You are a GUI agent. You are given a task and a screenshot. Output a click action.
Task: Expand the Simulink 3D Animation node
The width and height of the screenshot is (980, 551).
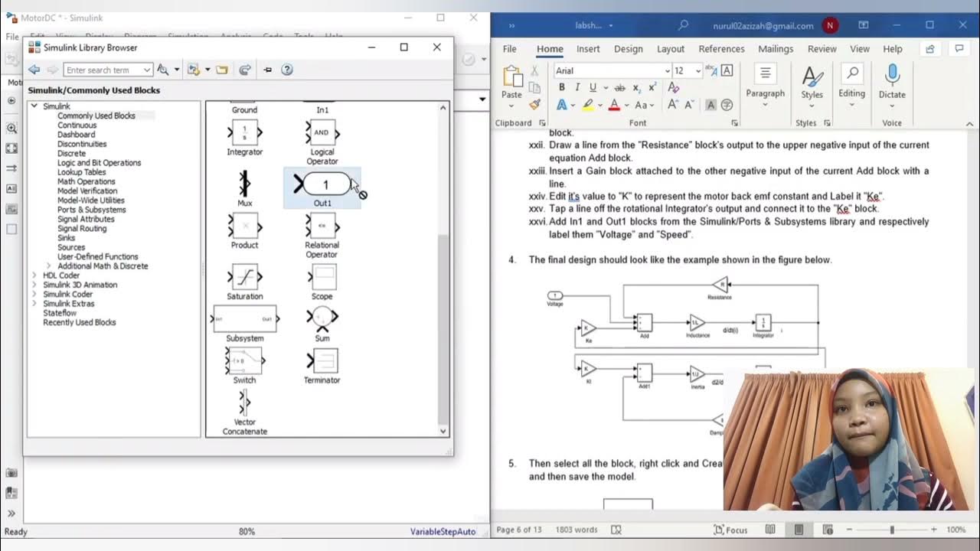(x=34, y=285)
